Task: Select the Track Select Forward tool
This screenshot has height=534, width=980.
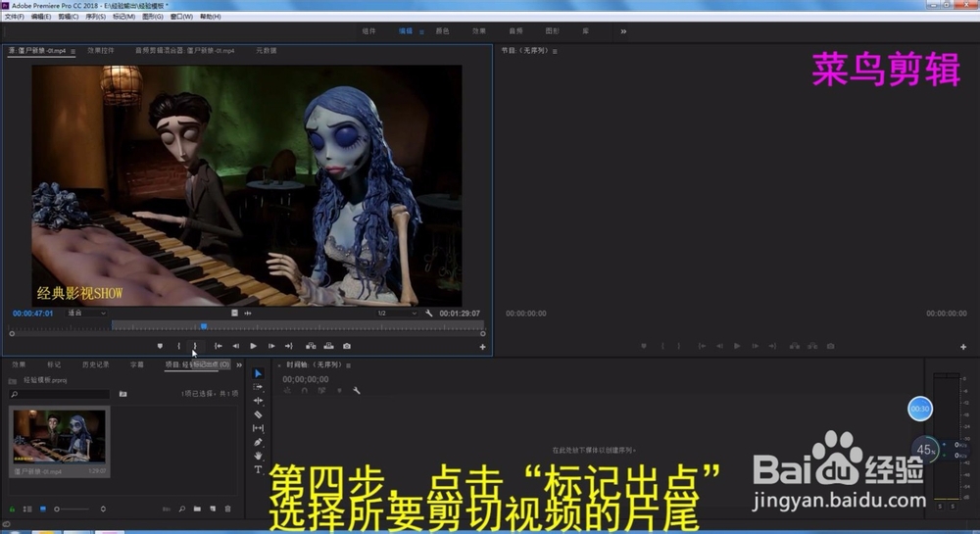Action: pos(258,387)
